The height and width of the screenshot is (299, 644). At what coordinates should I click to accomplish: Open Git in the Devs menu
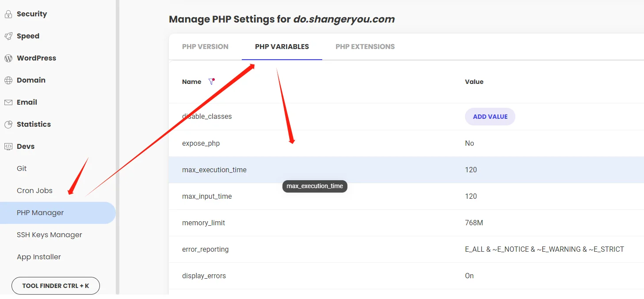22,169
